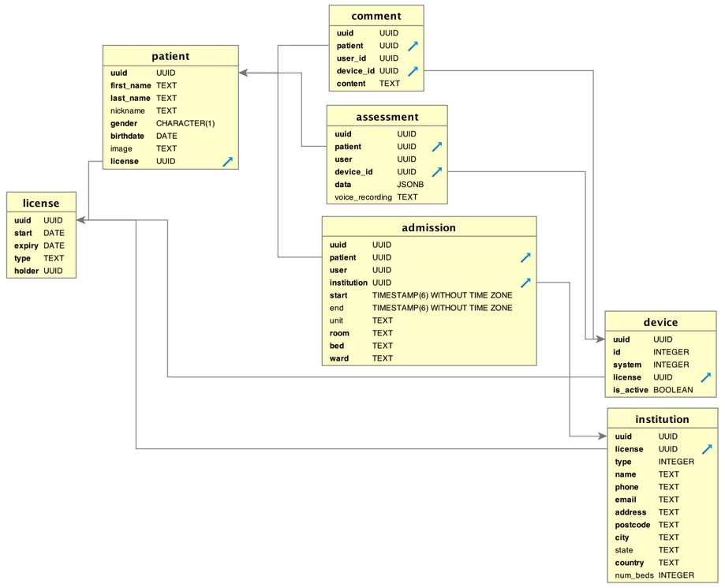Viewport: 725px width, 588px height.
Task: Click the foreign key arrow on comment device_id row
Action: click(x=413, y=71)
